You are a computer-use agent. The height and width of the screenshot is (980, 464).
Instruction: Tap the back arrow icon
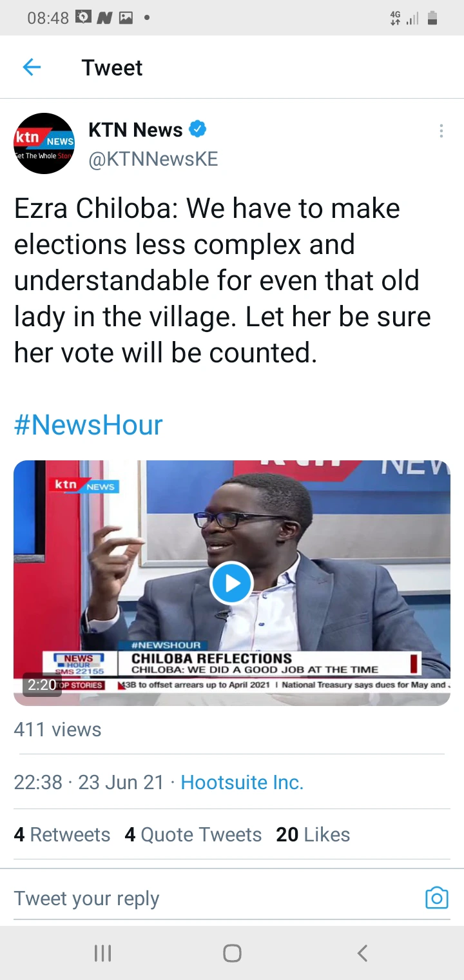pyautogui.click(x=32, y=67)
